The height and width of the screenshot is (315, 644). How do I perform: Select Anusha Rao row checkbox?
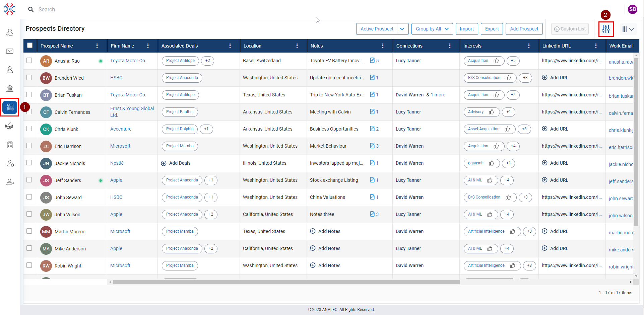[29, 60]
